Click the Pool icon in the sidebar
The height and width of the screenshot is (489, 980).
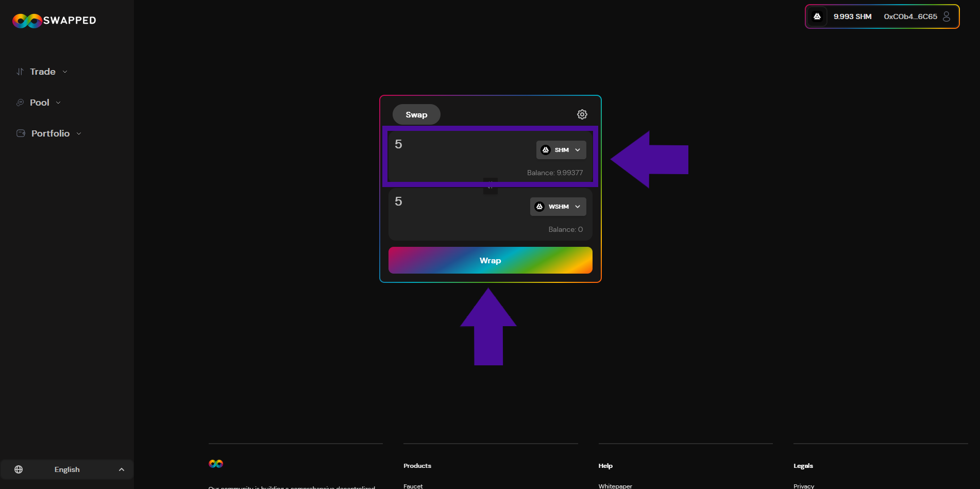click(x=20, y=103)
